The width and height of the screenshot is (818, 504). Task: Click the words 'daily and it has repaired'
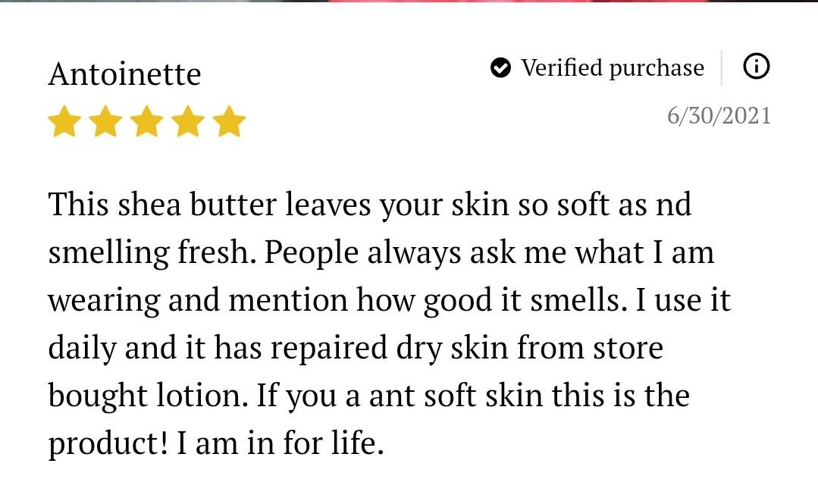(x=218, y=349)
